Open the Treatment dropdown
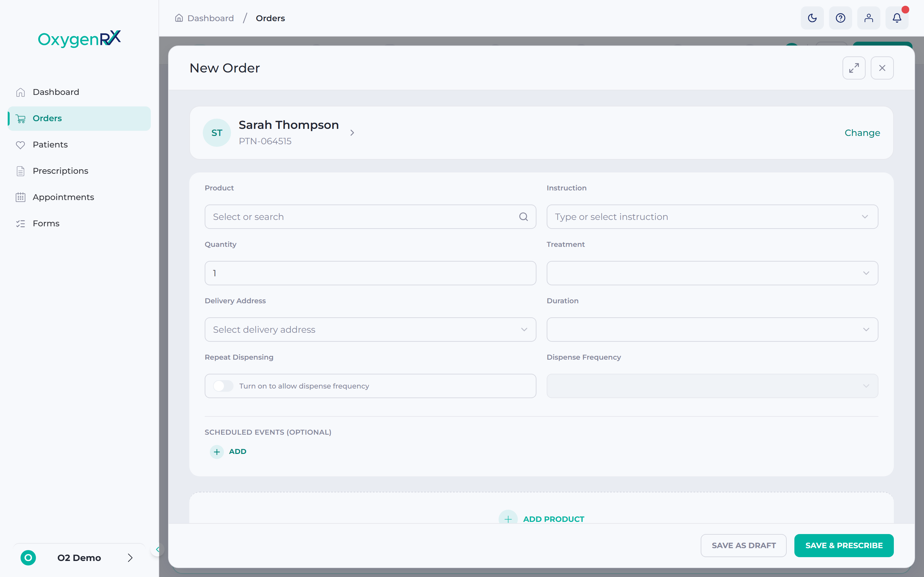 [712, 273]
